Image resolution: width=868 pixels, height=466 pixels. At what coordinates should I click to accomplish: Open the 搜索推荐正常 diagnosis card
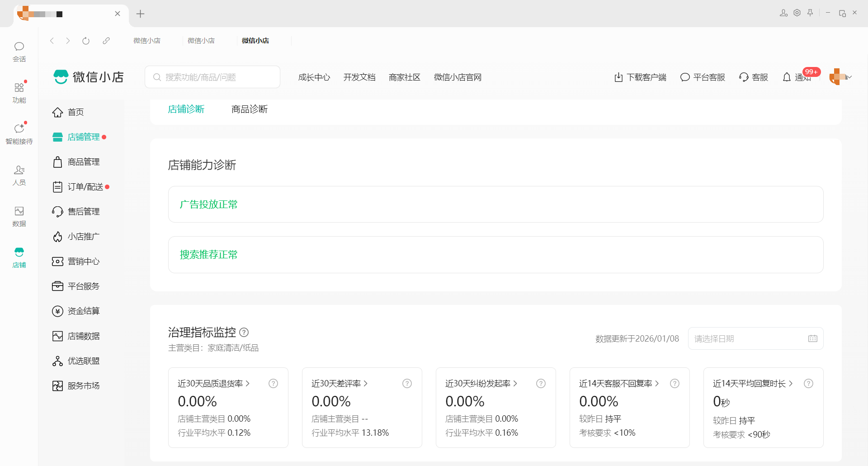(496, 255)
